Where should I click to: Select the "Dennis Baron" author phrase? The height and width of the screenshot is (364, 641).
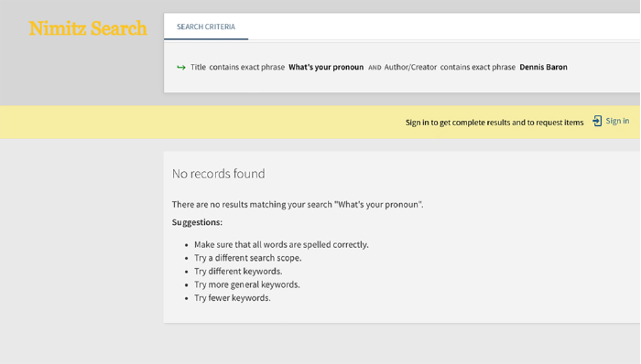[x=543, y=68]
